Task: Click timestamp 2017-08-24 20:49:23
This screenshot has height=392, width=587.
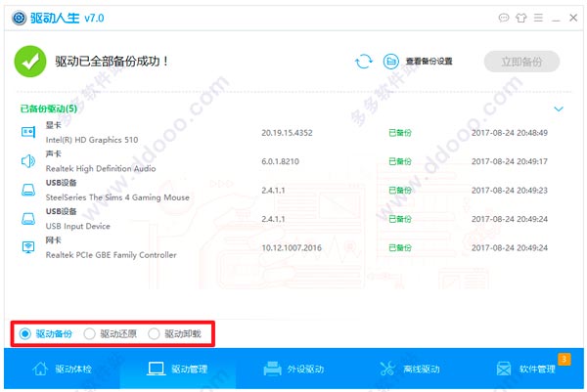Action: tap(510, 191)
